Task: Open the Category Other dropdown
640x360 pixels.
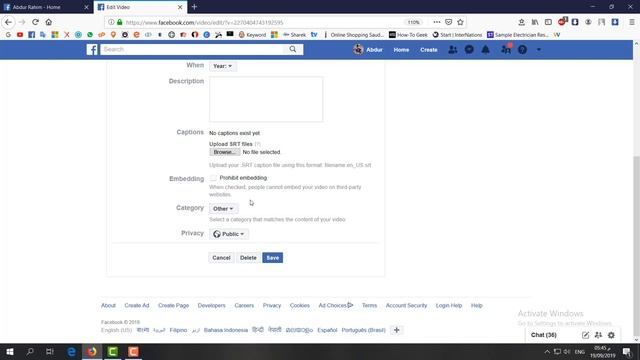Action: pos(223,209)
